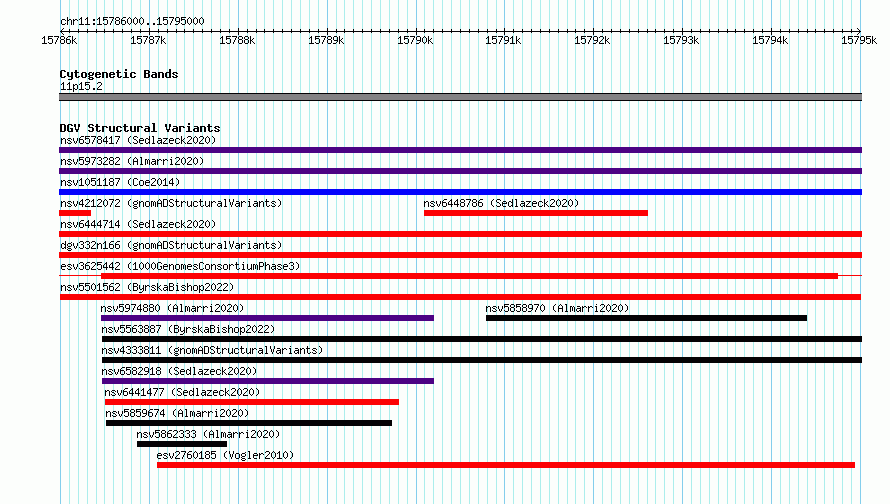Click the 15795k ruler position

click(859, 40)
